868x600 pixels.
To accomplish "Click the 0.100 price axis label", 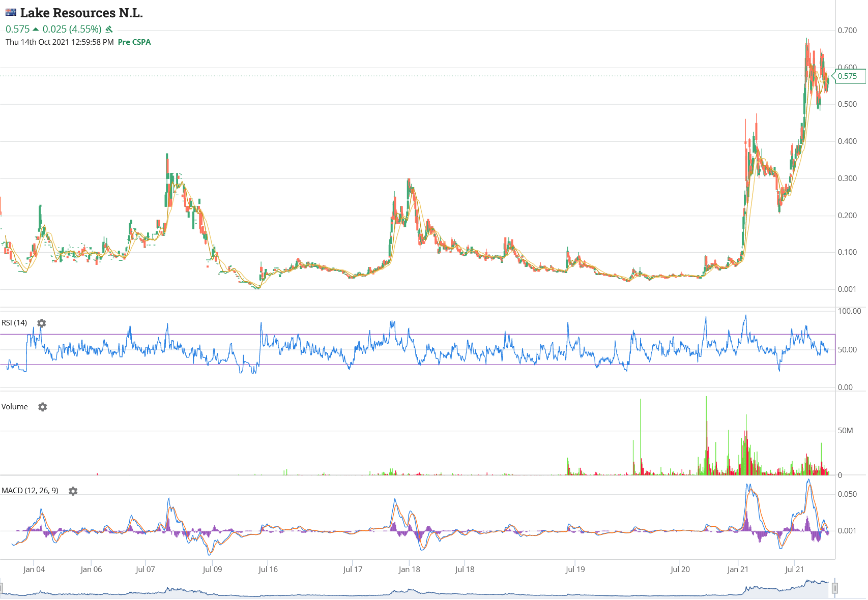I will point(848,252).
